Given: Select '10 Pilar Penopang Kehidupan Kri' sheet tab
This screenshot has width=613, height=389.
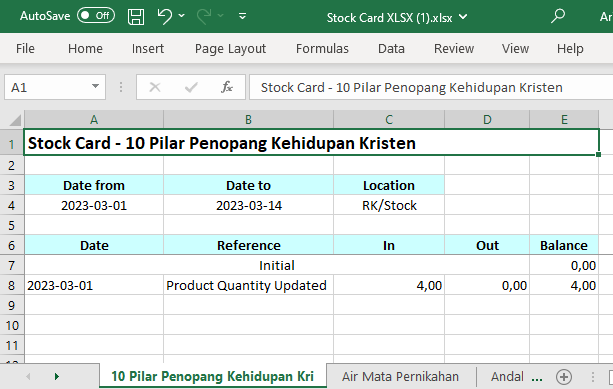Looking at the screenshot, I should point(213,376).
